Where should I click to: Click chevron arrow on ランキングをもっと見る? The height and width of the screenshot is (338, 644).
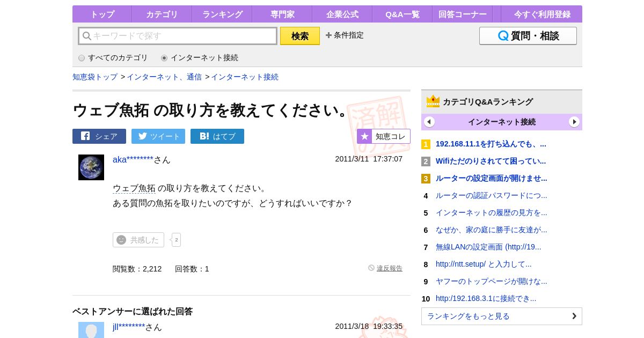pyautogui.click(x=574, y=316)
